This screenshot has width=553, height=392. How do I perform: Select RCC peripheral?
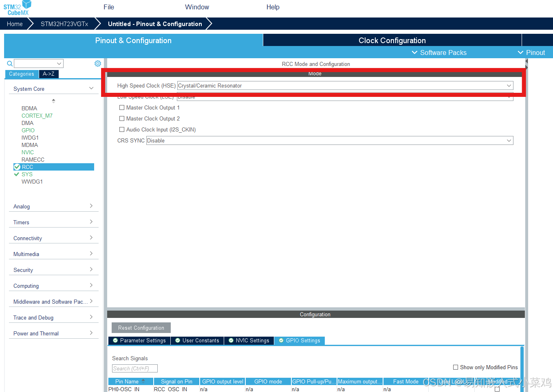pyautogui.click(x=54, y=167)
